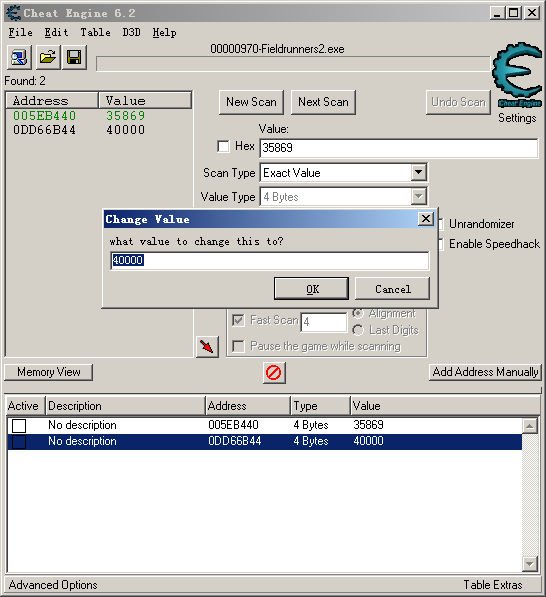The width and height of the screenshot is (546, 597).
Task: Select the Alignment radio button
Action: [x=358, y=313]
